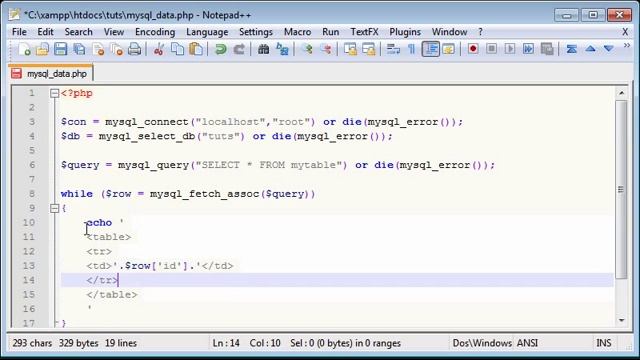Open user defined language dialog icon
Viewport: 640px width, 360px height.
coord(448,49)
